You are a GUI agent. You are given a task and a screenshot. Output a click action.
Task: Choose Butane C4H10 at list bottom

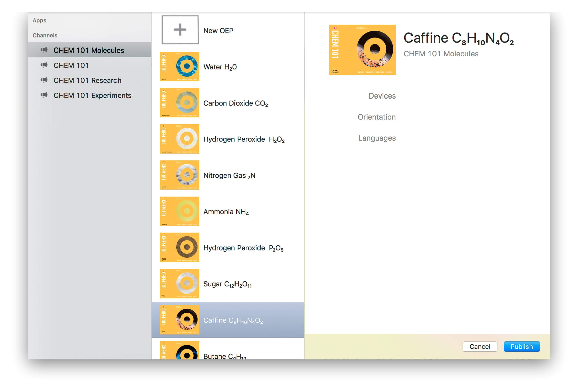224,355
